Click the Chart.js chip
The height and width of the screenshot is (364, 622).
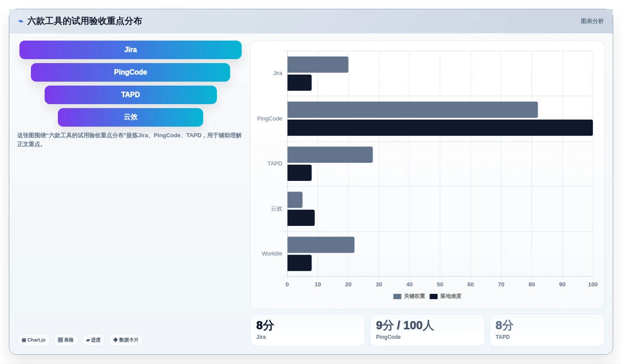pos(34,340)
